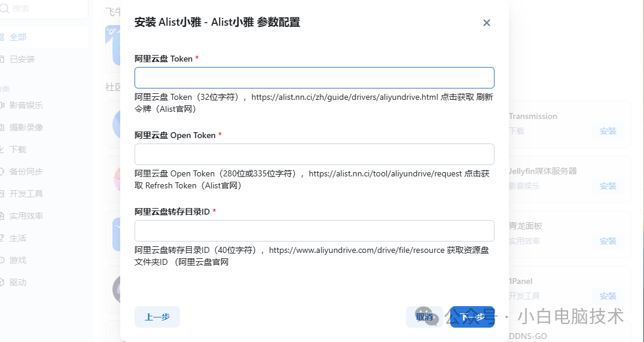Close the Alist小雅 install dialog

point(486,23)
